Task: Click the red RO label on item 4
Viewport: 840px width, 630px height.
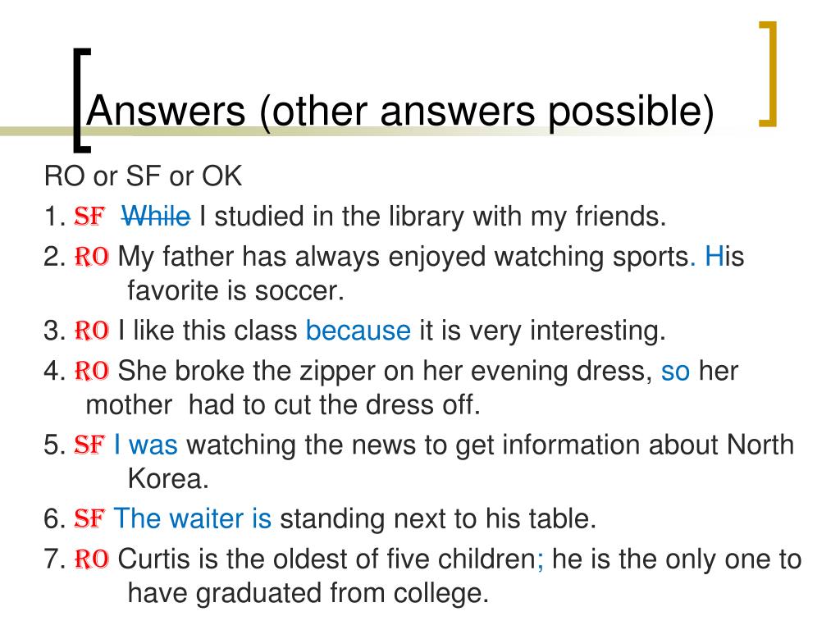Action: 92,371
